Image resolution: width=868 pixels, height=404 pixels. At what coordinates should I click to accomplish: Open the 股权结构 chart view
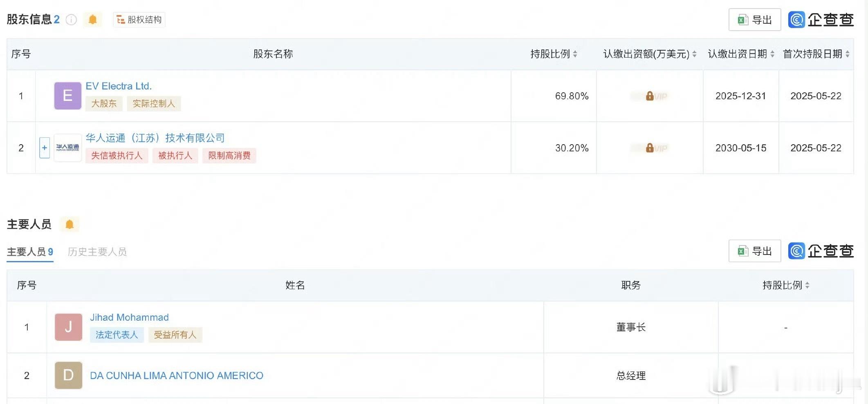point(139,20)
